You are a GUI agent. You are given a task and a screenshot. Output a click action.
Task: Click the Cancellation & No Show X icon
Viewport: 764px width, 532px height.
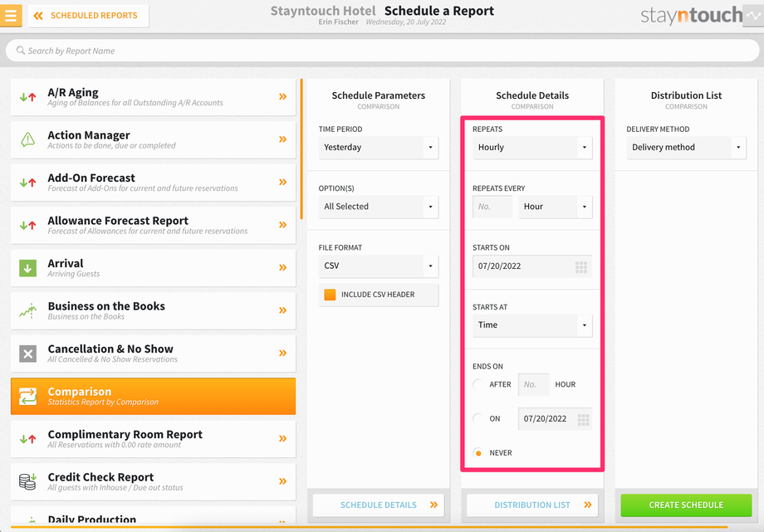coord(27,354)
